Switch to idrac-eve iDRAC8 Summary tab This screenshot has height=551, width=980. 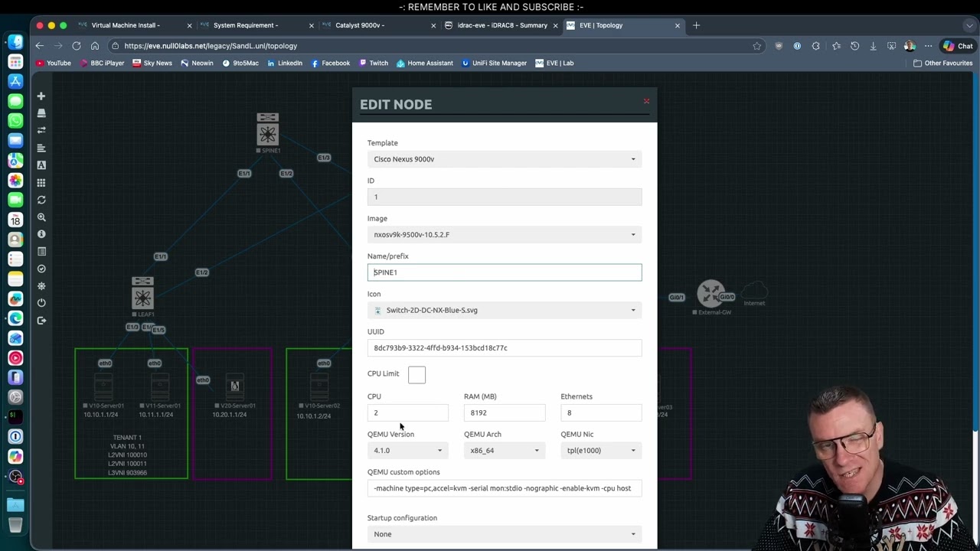[501, 25]
